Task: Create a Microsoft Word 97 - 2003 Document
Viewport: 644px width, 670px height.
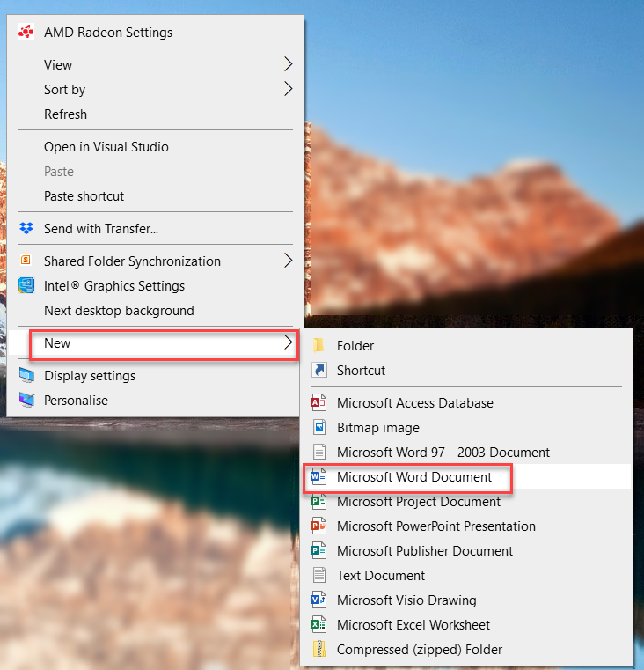Action: click(466, 452)
